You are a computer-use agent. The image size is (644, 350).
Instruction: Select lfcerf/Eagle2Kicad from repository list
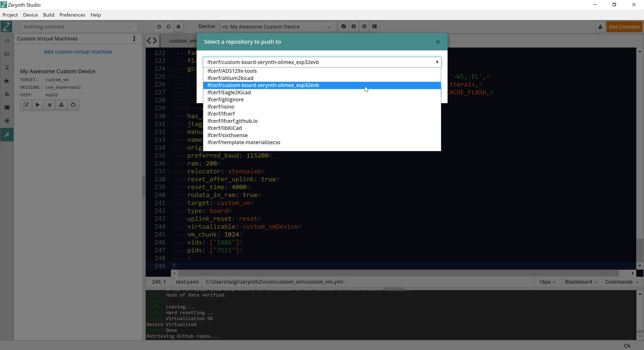coord(229,92)
